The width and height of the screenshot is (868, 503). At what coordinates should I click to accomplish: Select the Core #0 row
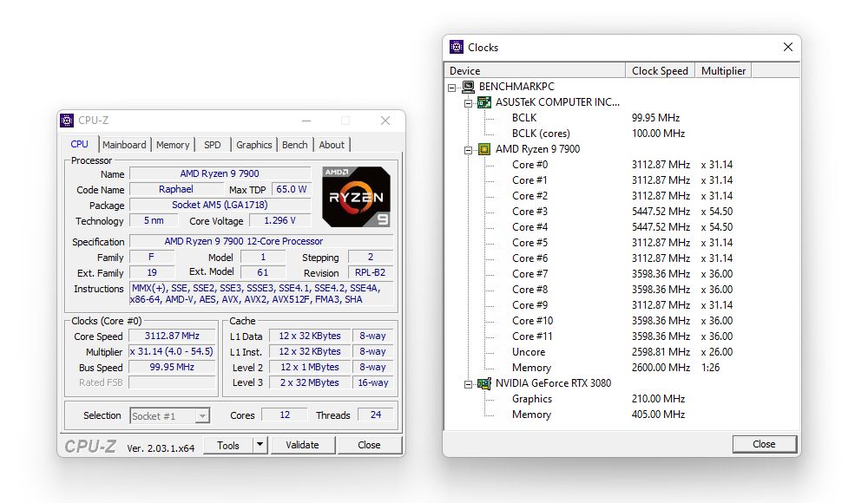click(622, 165)
